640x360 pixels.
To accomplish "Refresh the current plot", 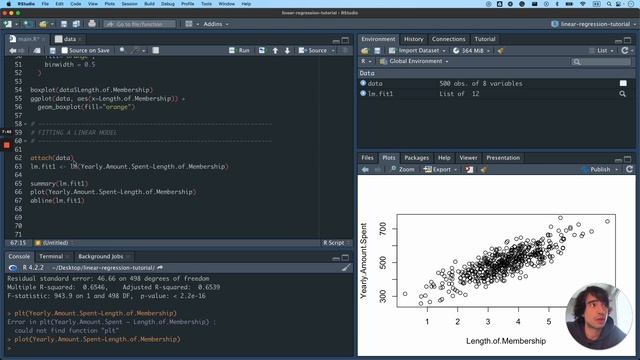I will coord(629,169).
